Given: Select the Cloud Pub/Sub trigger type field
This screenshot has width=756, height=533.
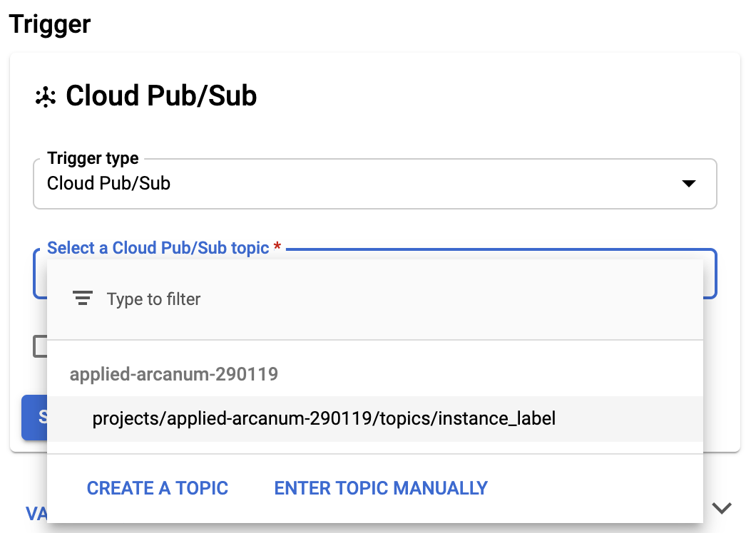Looking at the screenshot, I should pos(374,184).
